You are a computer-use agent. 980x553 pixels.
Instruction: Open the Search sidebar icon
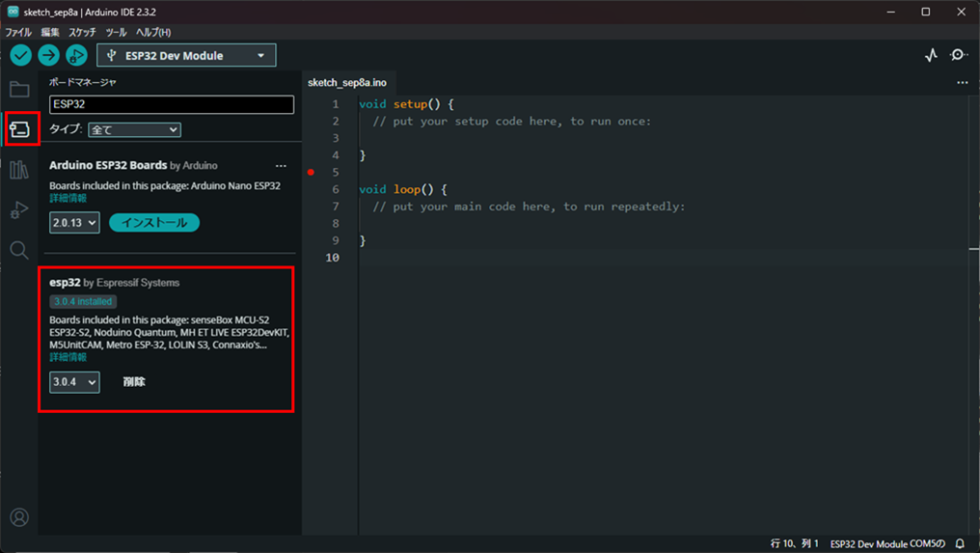(x=19, y=250)
